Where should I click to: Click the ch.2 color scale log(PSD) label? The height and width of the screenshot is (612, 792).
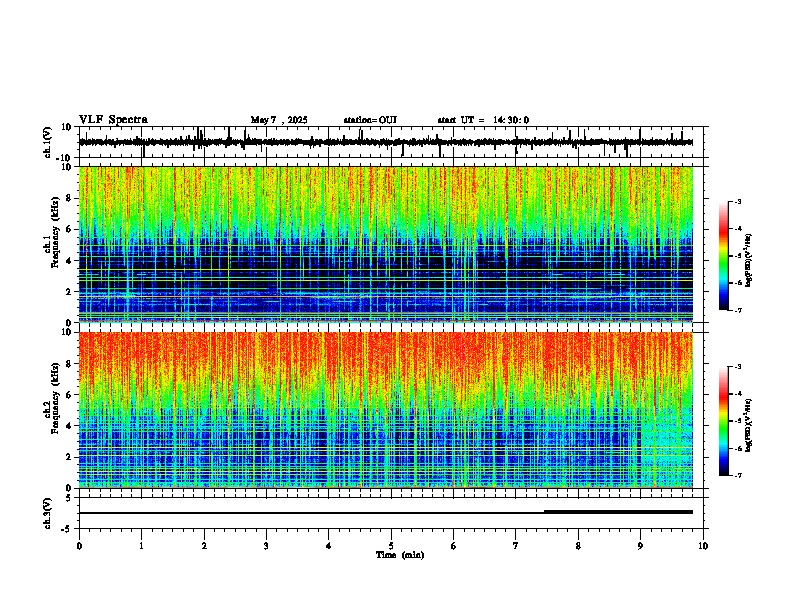tap(749, 426)
